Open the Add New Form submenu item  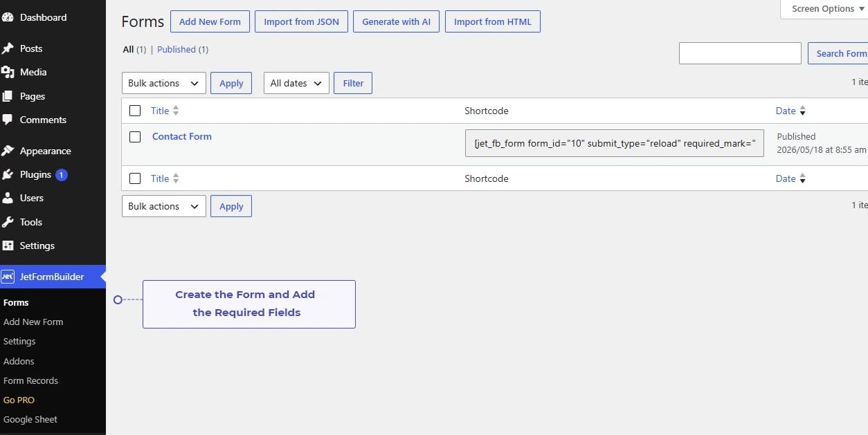tap(33, 322)
